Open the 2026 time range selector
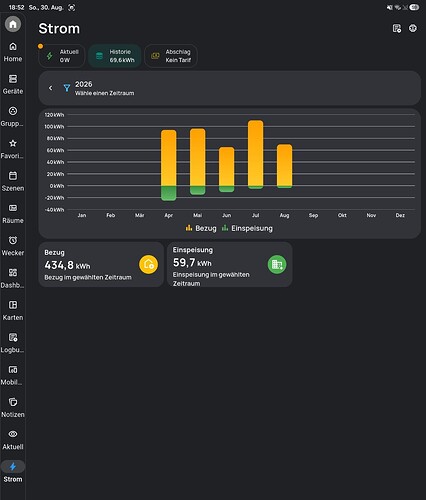Image resolution: width=426 pixels, height=500 pixels. [229, 88]
